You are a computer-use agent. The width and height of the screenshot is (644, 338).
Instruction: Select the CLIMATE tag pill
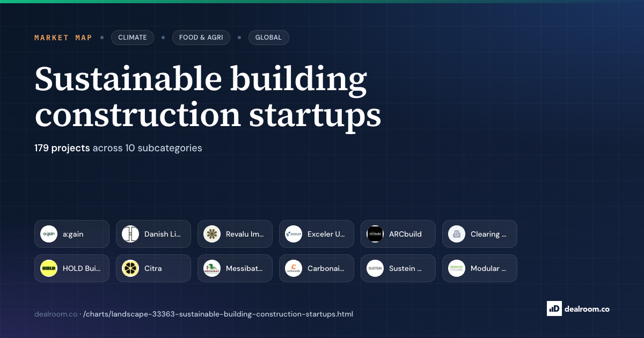point(133,38)
